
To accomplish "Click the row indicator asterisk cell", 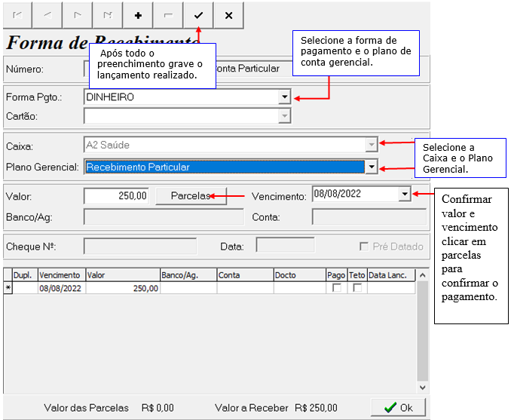I will pyautogui.click(x=8, y=288).
